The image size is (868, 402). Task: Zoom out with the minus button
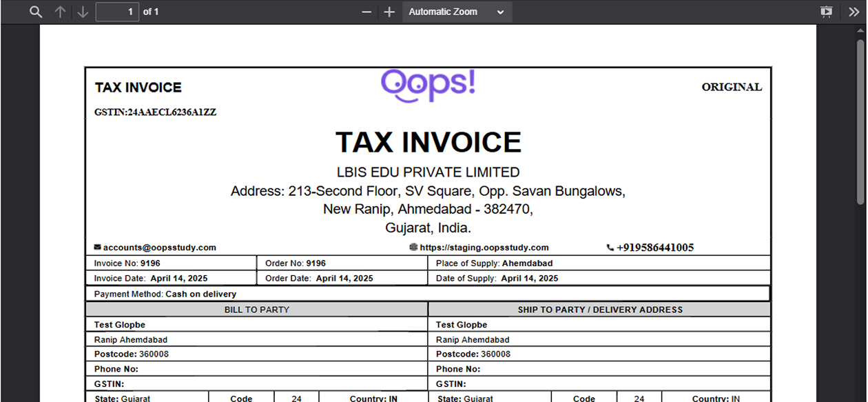(x=366, y=12)
